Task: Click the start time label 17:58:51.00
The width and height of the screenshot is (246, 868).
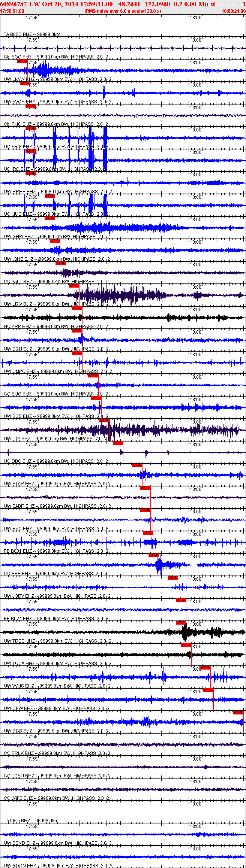Action: 12,11
